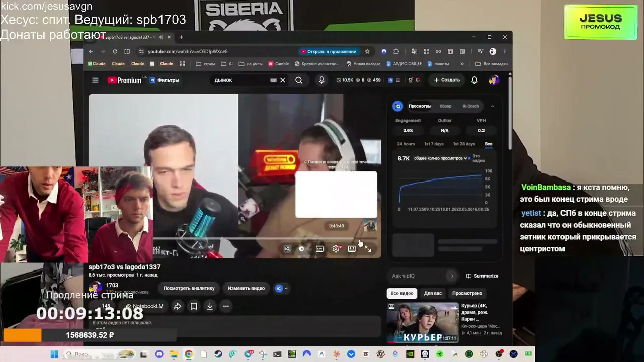Open the YouTube account avatar menu
This screenshot has width=644, height=362.
point(494,80)
